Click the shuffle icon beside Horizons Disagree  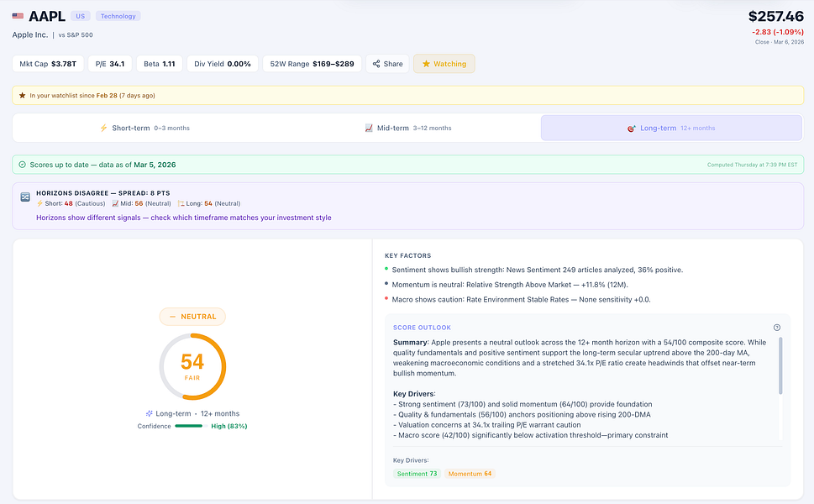click(x=25, y=197)
